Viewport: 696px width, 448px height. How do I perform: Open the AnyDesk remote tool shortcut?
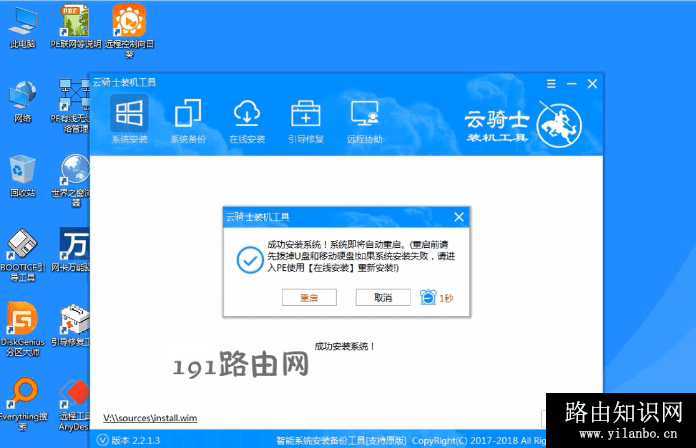pyautogui.click(x=74, y=405)
